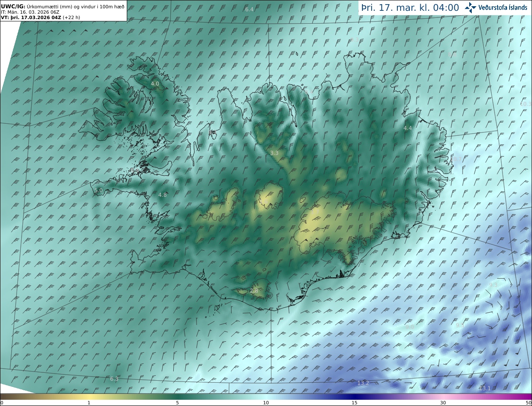532x406 pixels.
Task: Click the color scale tick label 50
Action: (529, 403)
